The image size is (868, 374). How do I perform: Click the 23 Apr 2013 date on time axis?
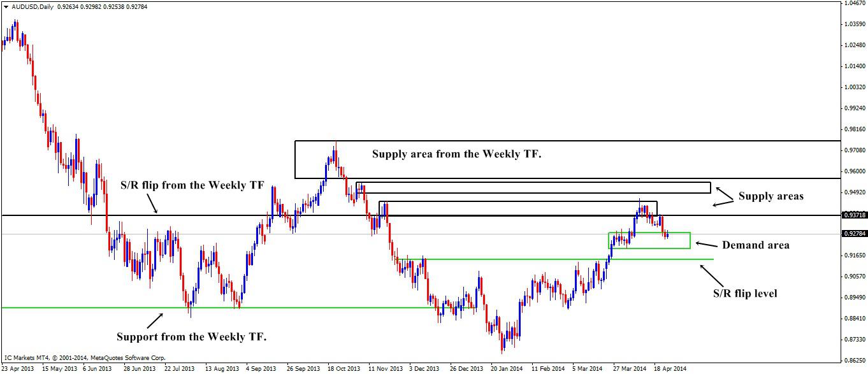pos(18,369)
